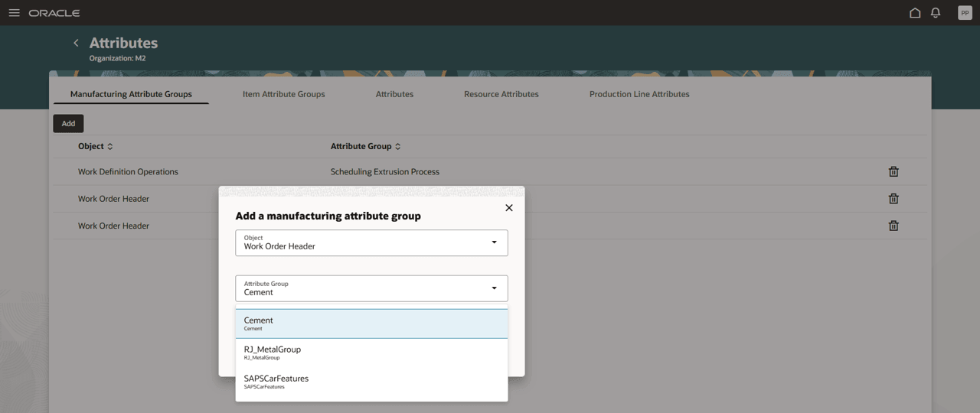Sort by the Object column

[x=109, y=146]
